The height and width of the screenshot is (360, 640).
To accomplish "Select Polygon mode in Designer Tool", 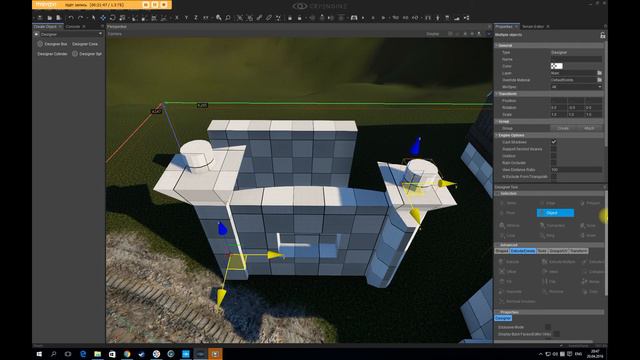I will (590, 203).
